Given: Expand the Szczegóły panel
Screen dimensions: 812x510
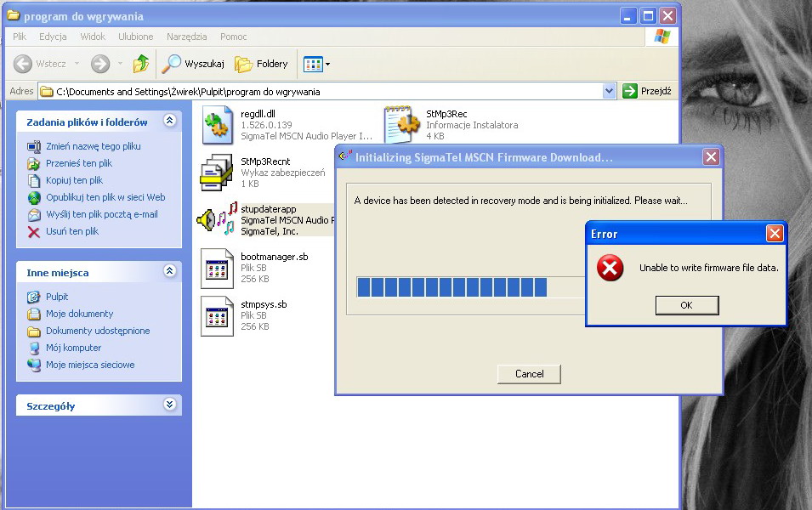Looking at the screenshot, I should [169, 404].
